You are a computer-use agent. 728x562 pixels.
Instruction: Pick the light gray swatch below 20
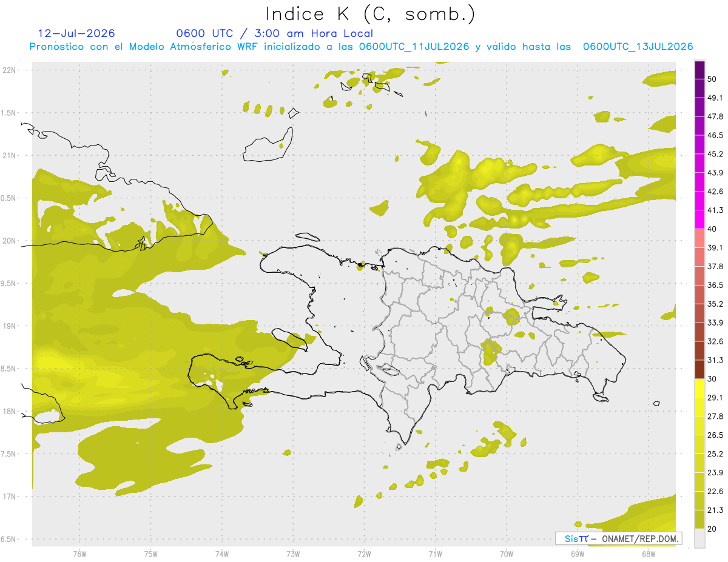[699, 538]
